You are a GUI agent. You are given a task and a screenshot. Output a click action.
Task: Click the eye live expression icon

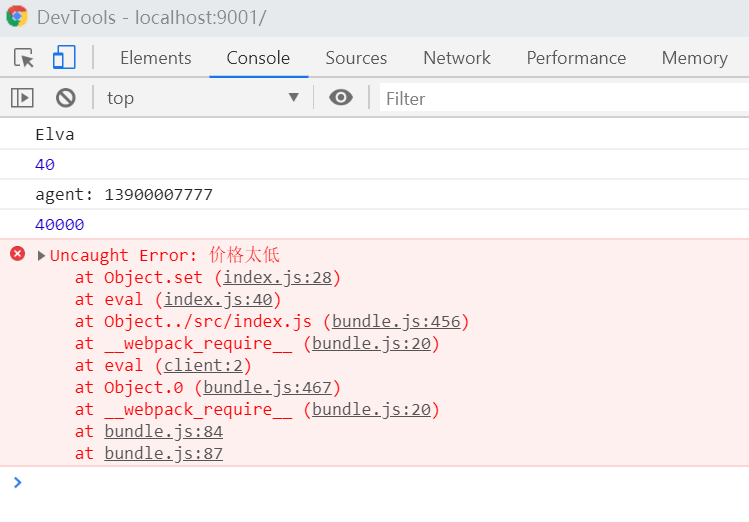[x=341, y=98]
